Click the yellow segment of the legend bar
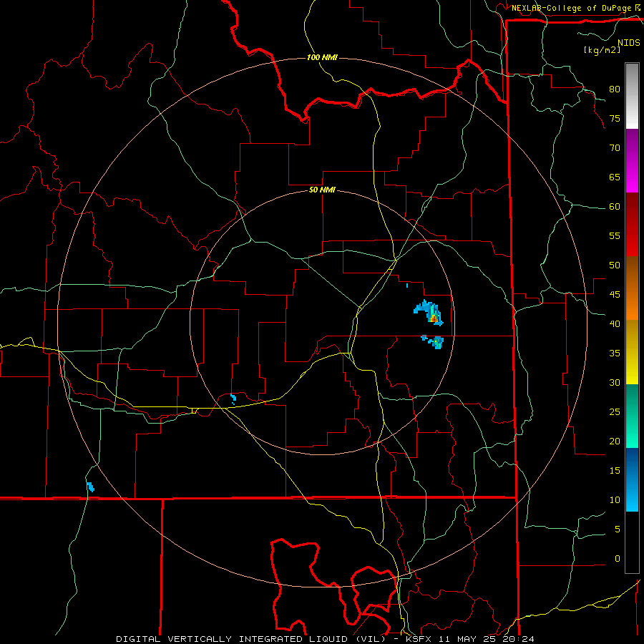Viewport: 644px width, 644px height. (x=632, y=352)
